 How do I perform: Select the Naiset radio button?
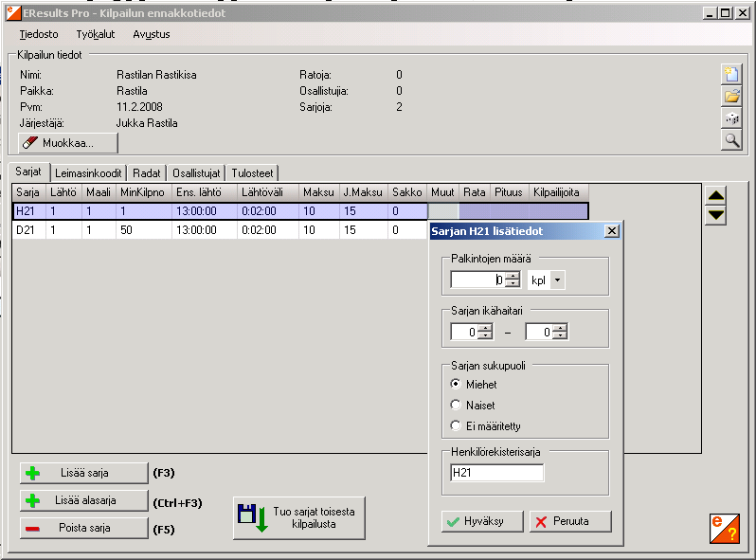[x=455, y=405]
